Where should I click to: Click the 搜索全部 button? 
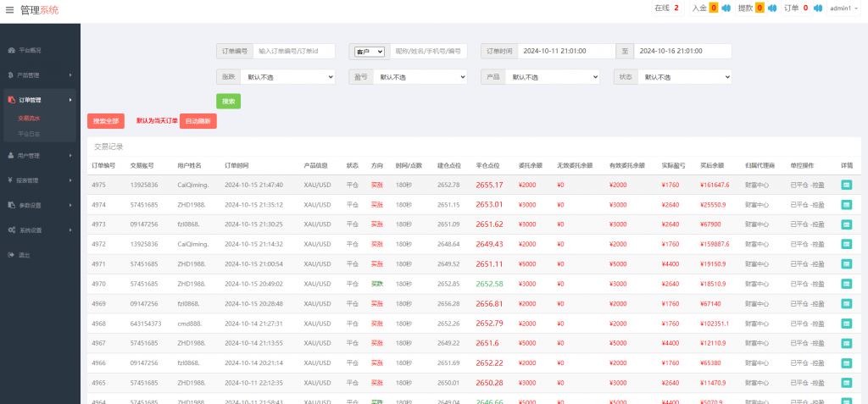tap(106, 121)
